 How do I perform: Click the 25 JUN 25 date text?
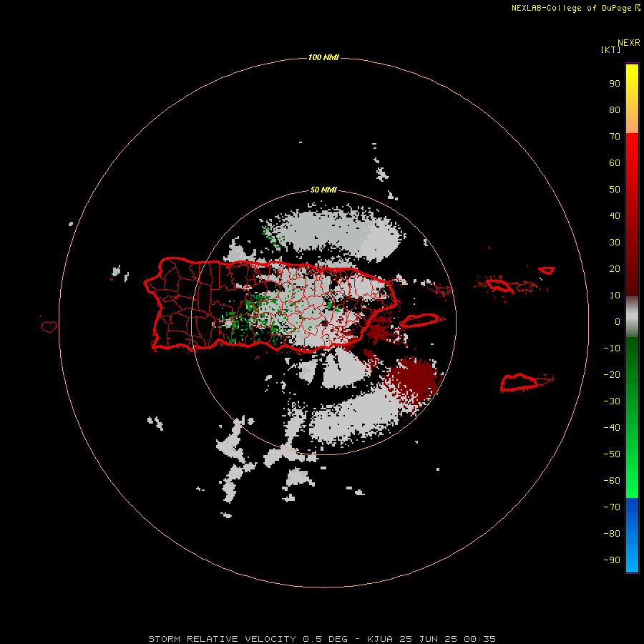[x=429, y=639]
